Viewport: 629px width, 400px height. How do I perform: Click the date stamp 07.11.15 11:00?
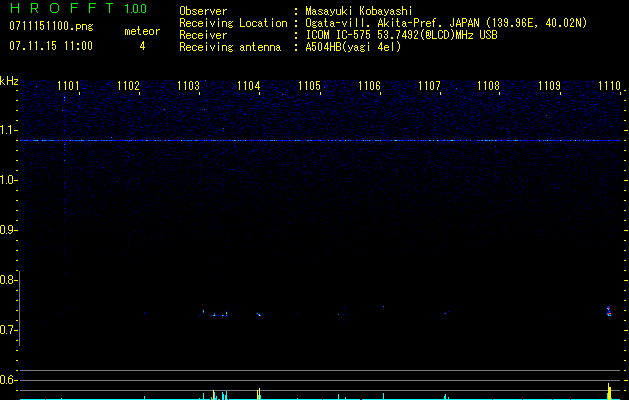tap(49, 46)
